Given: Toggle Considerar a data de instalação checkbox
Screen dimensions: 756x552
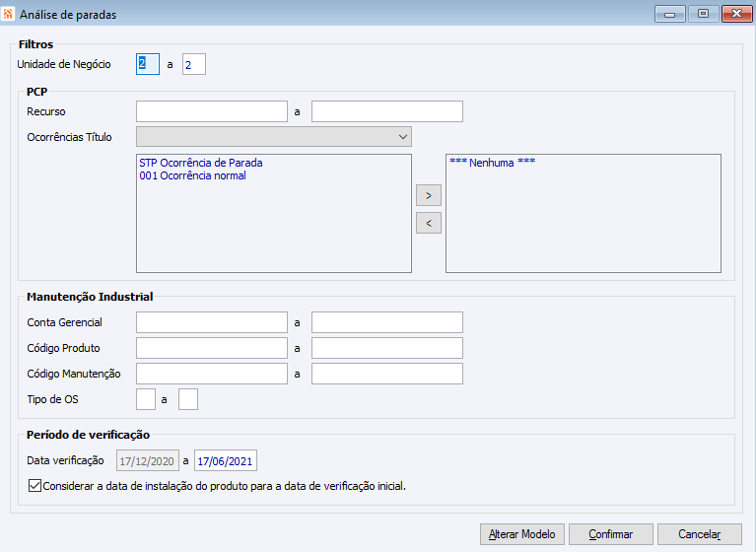Looking at the screenshot, I should [x=34, y=486].
